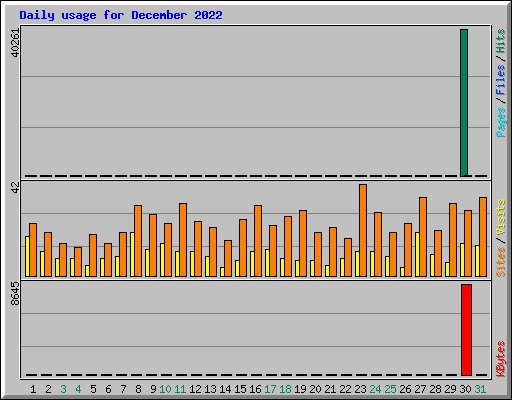Click green day label 31 on the x-axis
This screenshot has width=512, height=400.
click(480, 389)
